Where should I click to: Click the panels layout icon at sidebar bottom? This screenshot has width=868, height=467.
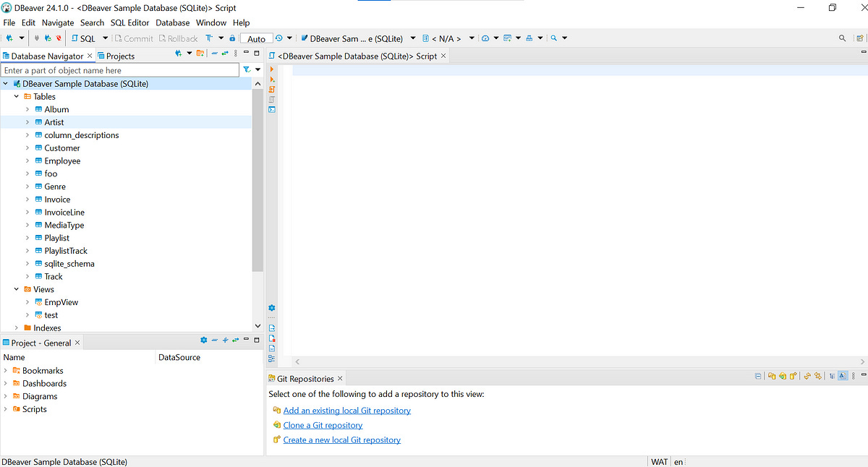[272, 359]
